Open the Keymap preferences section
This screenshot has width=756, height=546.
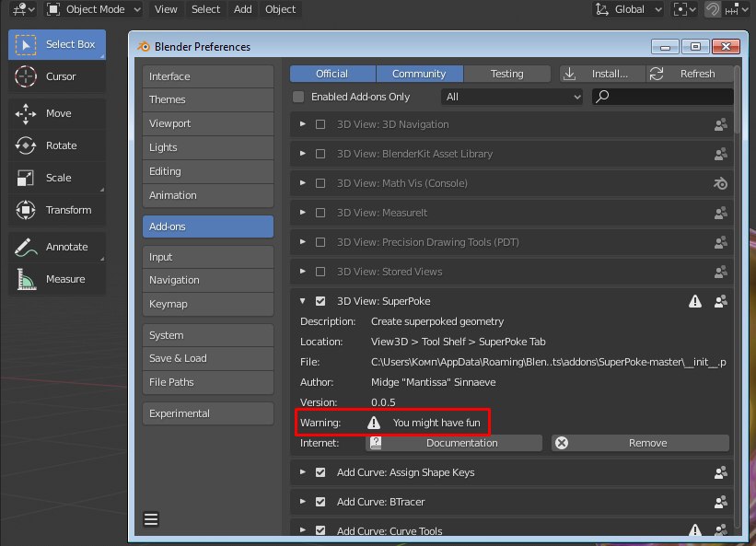[208, 304]
